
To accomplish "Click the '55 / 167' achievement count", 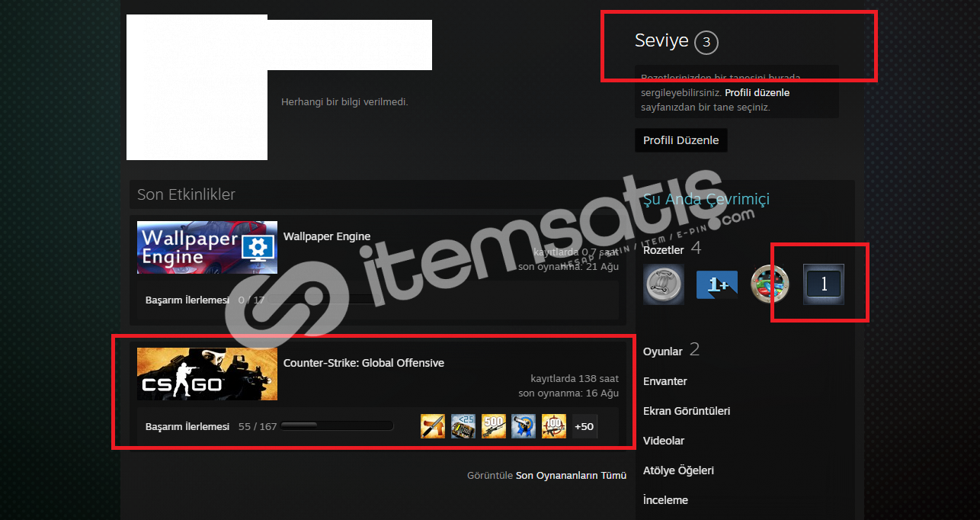I will [x=258, y=427].
